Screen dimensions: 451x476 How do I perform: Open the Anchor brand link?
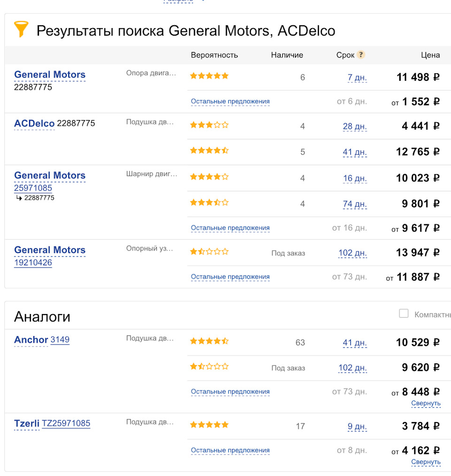(31, 340)
